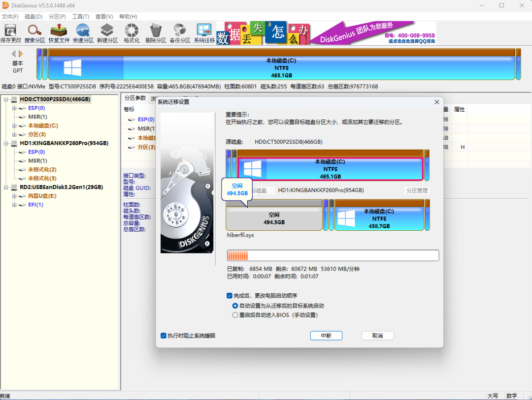Click the Windows logo in main disk map
The width and height of the screenshot is (532, 400).
point(72,67)
